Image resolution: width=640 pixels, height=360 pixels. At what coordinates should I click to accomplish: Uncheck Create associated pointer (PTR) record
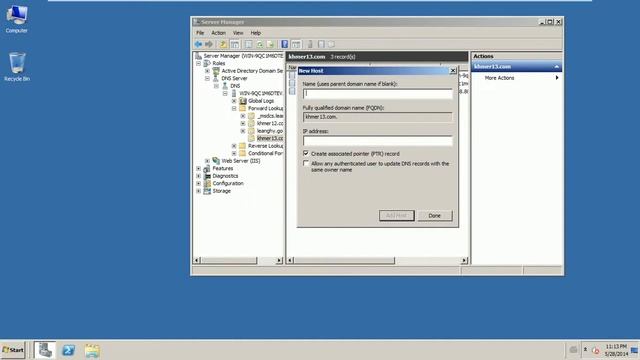pos(306,153)
